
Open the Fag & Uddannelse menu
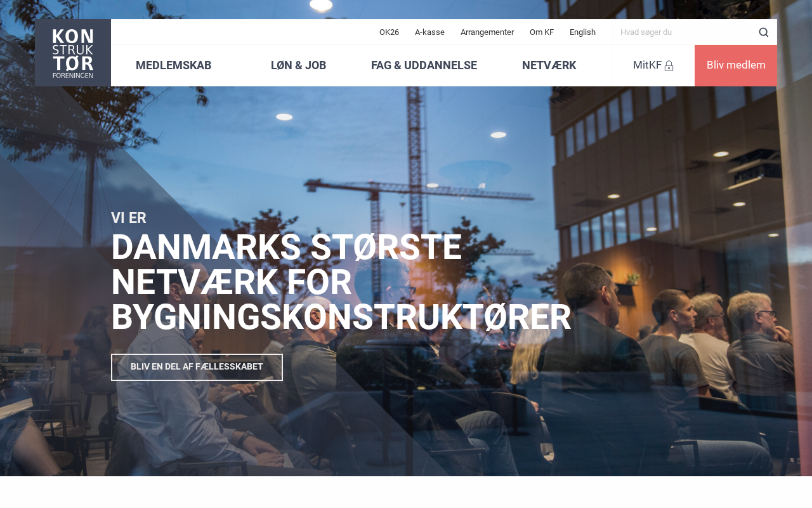(x=424, y=65)
